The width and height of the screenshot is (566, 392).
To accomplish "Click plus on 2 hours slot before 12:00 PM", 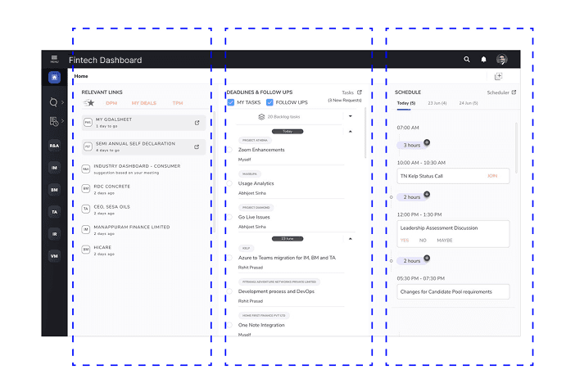I will coord(427,195).
